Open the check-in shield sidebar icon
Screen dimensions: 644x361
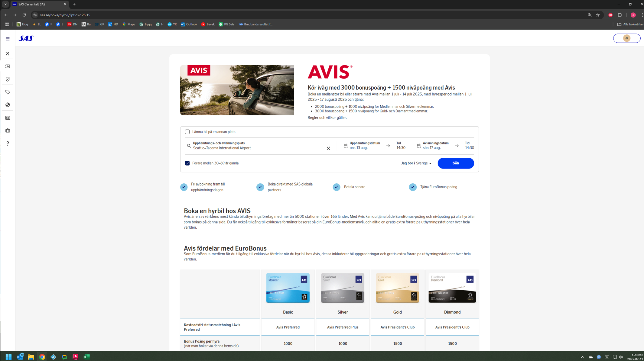tap(8, 79)
